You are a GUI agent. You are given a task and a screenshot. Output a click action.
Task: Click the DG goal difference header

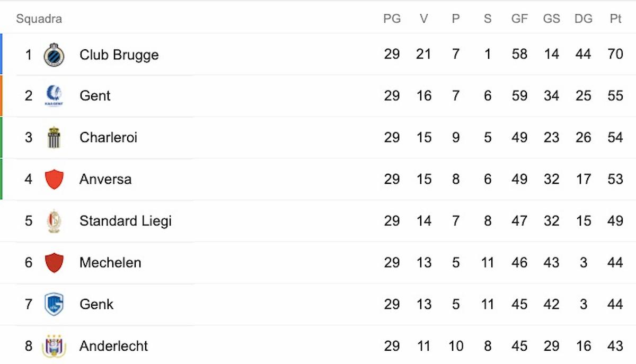583,19
